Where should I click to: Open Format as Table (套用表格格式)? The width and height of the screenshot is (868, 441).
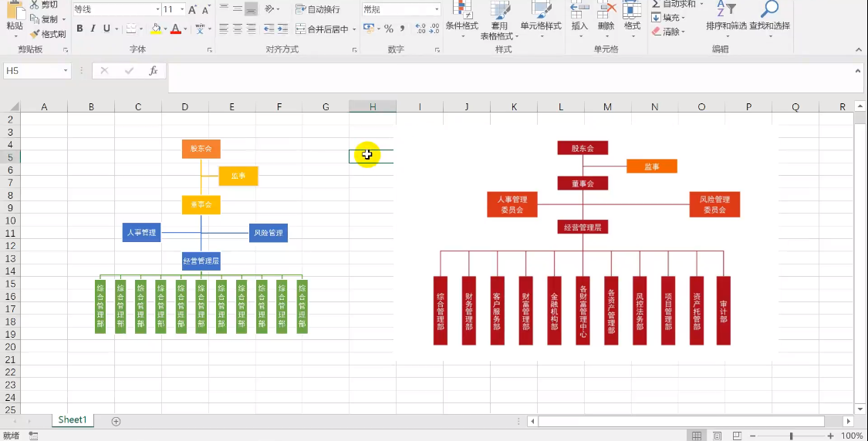coord(499,21)
